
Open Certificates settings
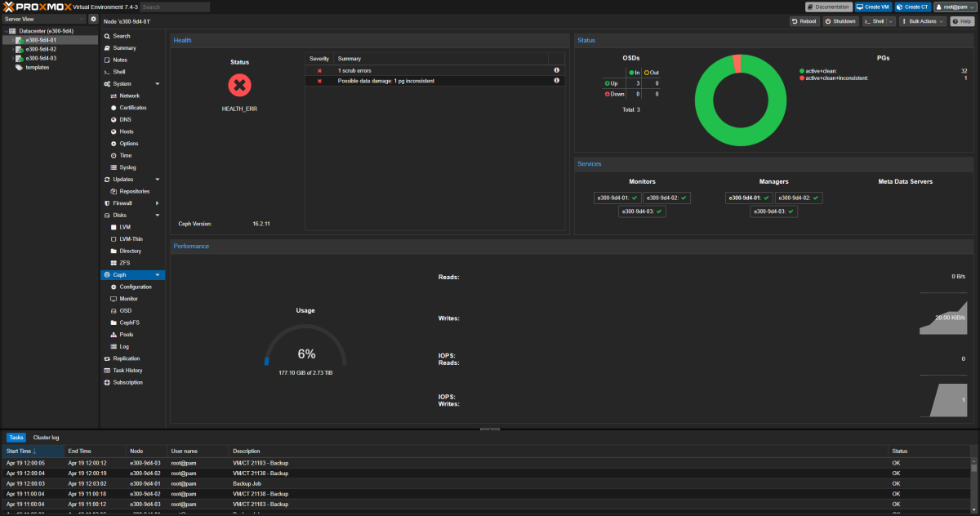(132, 108)
